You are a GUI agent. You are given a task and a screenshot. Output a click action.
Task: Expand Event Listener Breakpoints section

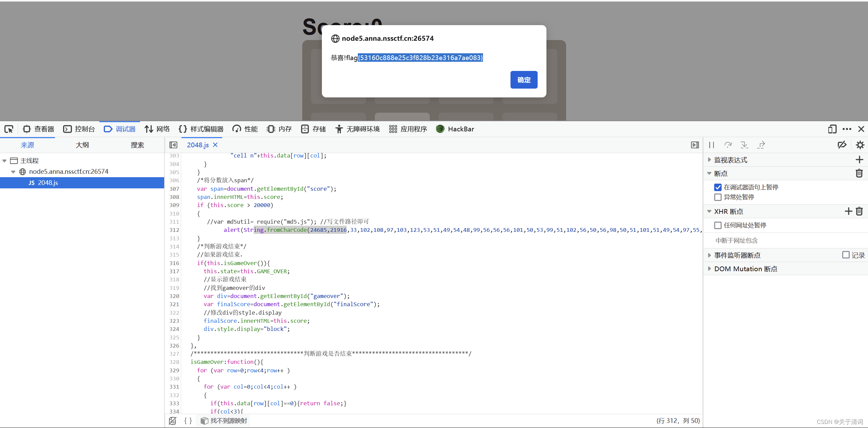(x=709, y=255)
